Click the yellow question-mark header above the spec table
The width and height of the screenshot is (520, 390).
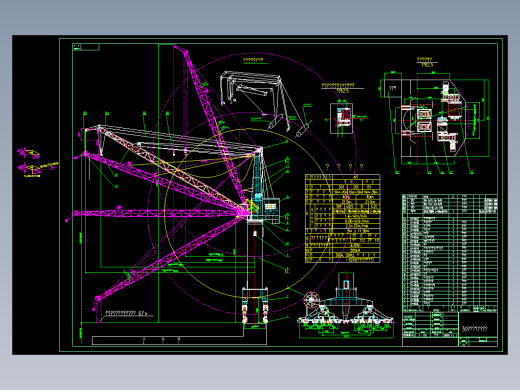coord(344,166)
